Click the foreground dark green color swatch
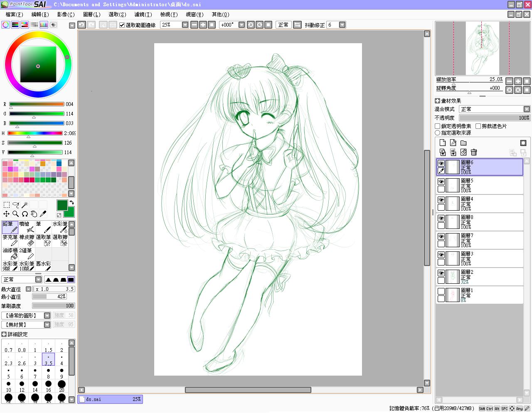This screenshot has height=413, width=532. click(x=62, y=205)
